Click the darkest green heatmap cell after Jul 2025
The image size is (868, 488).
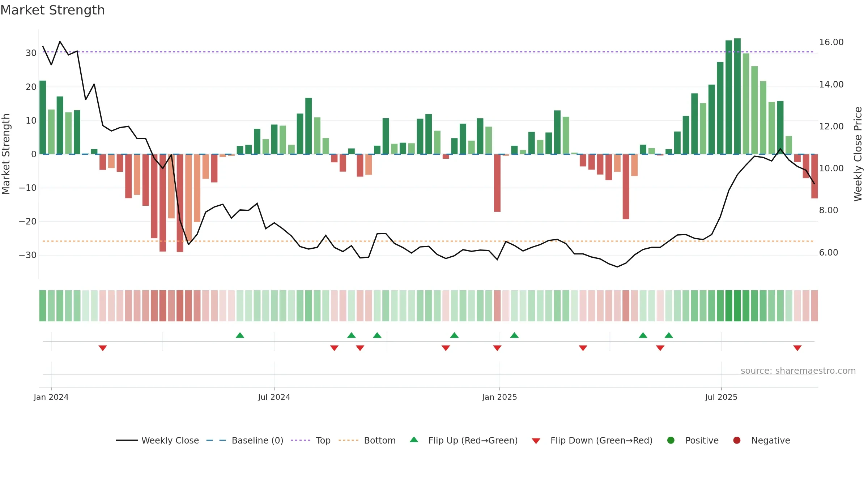[737, 306]
